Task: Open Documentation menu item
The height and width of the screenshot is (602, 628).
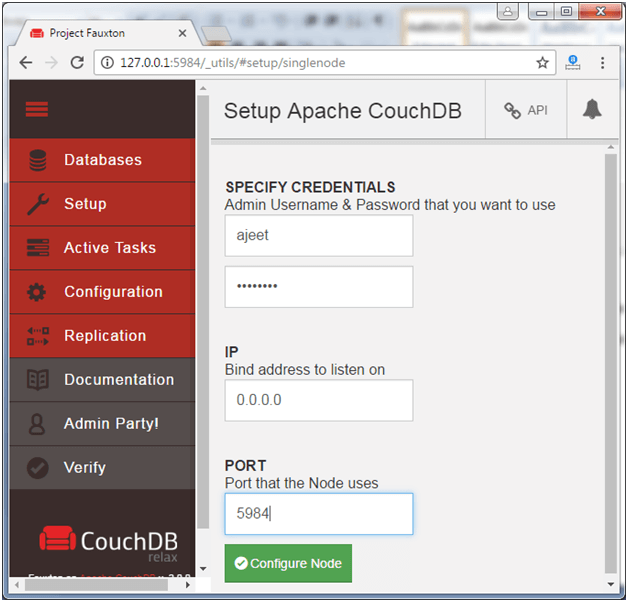Action: pyautogui.click(x=103, y=380)
